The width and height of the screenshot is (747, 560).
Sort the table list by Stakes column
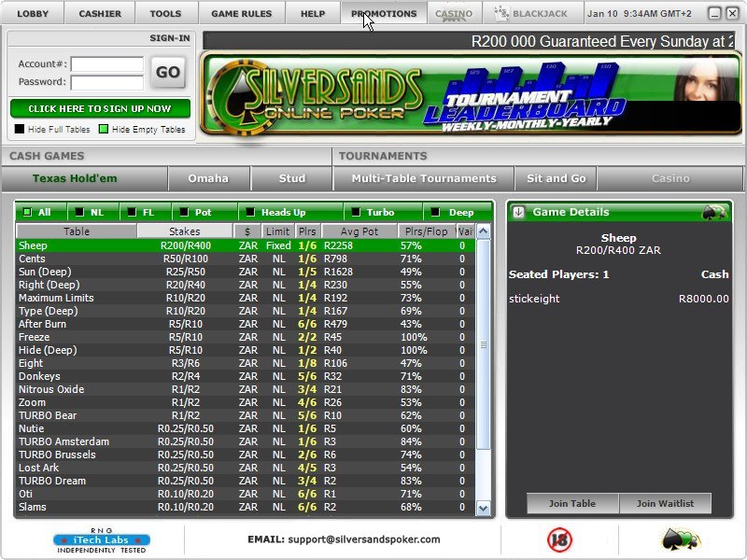point(184,231)
